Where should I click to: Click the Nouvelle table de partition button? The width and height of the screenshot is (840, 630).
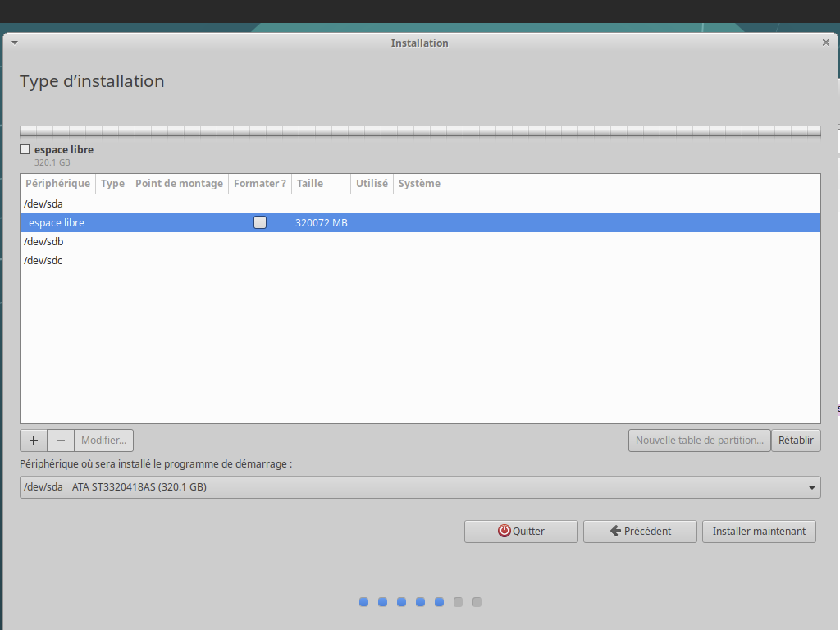(x=700, y=441)
